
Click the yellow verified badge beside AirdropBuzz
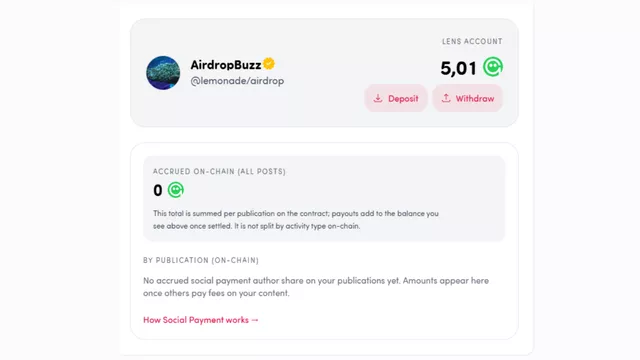coord(269,64)
